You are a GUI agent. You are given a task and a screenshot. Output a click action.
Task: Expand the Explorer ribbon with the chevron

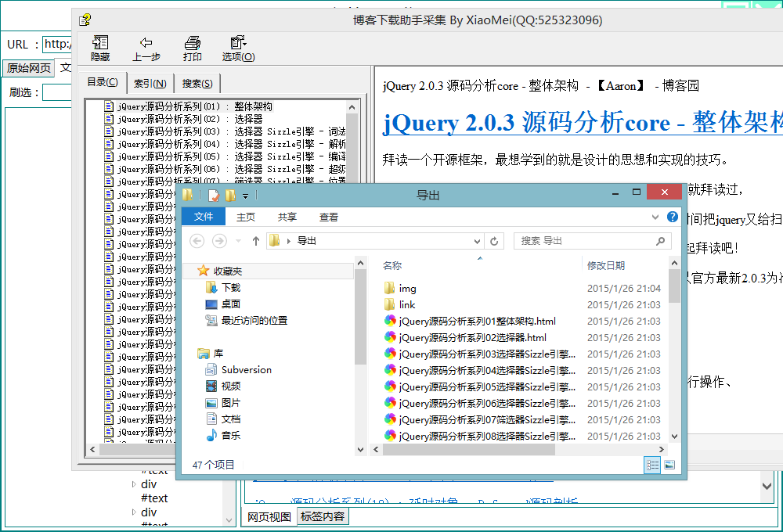point(655,217)
